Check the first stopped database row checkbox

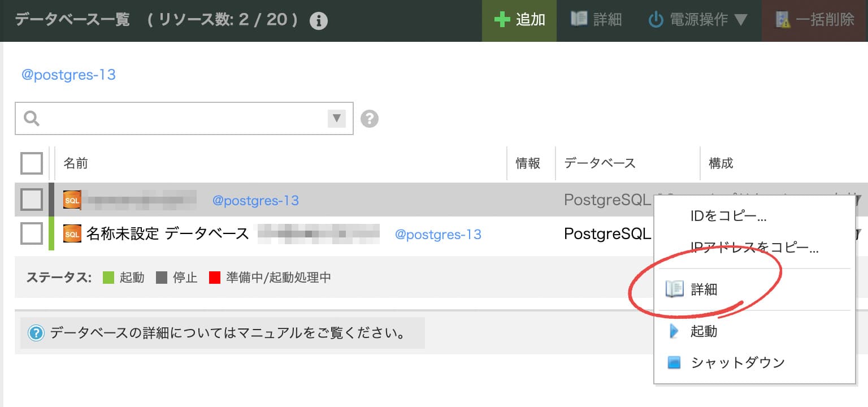click(32, 200)
